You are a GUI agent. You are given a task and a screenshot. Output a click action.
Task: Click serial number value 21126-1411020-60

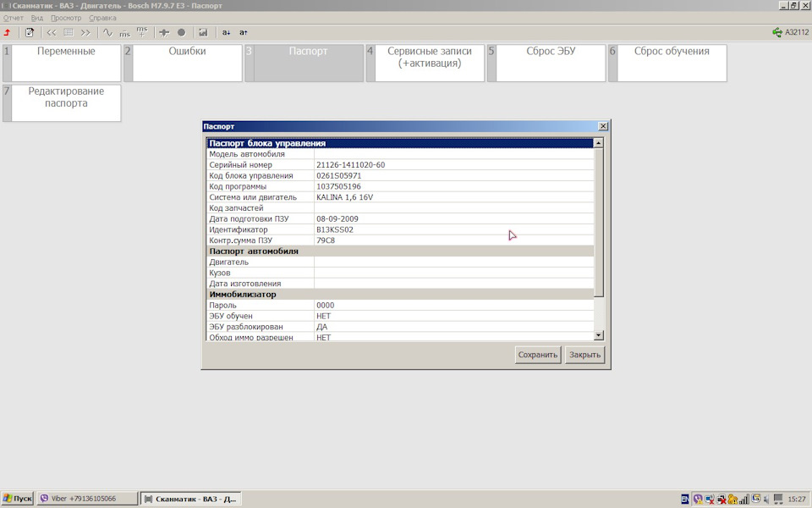(x=350, y=165)
